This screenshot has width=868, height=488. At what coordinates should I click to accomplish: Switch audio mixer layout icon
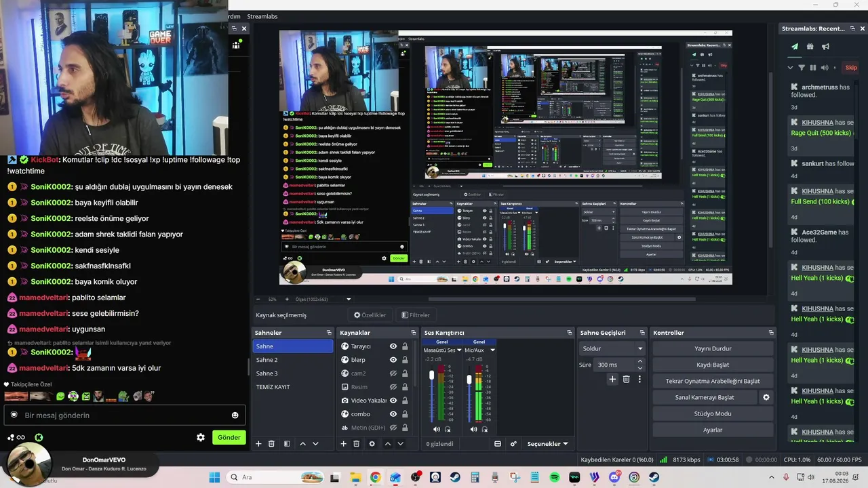tap(498, 444)
